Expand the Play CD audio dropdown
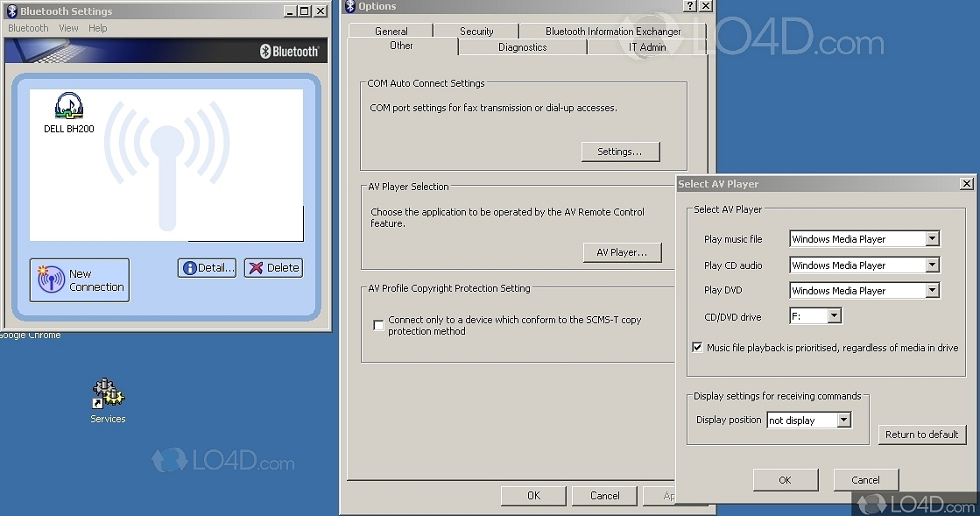 click(x=933, y=265)
